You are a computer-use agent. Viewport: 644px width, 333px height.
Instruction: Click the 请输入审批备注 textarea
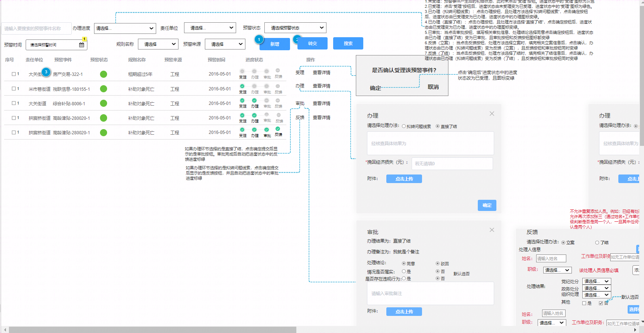[x=430, y=294]
